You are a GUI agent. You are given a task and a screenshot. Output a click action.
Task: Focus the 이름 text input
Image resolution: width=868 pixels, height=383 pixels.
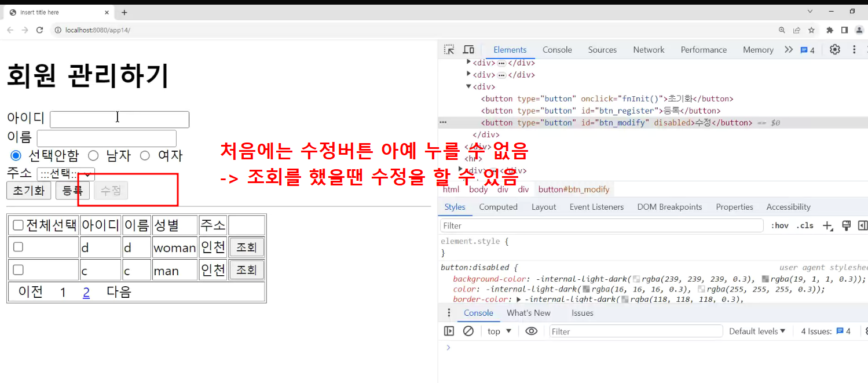(107, 138)
